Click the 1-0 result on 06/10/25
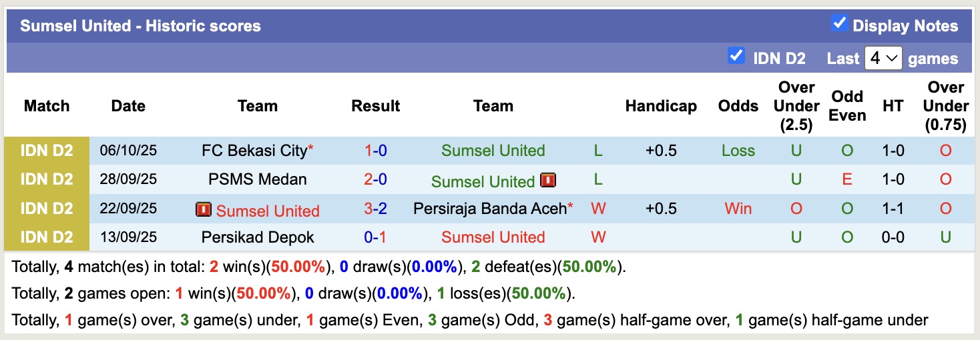The image size is (980, 340). pyautogui.click(x=375, y=151)
